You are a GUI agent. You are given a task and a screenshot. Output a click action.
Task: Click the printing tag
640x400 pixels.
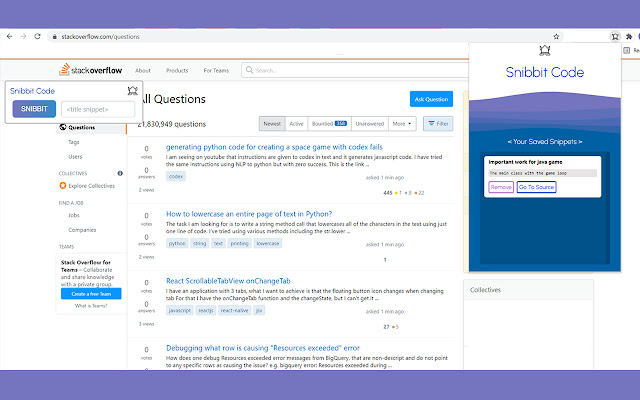coord(239,243)
